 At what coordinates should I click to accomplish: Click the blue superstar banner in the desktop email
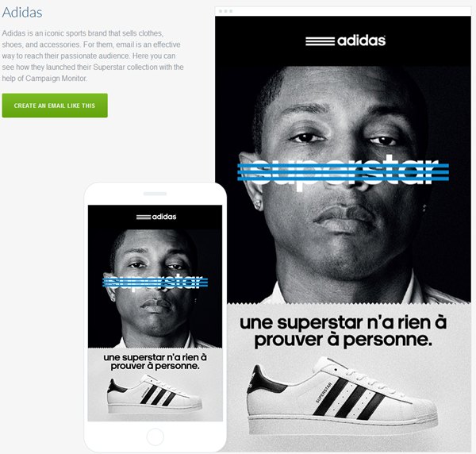click(343, 172)
